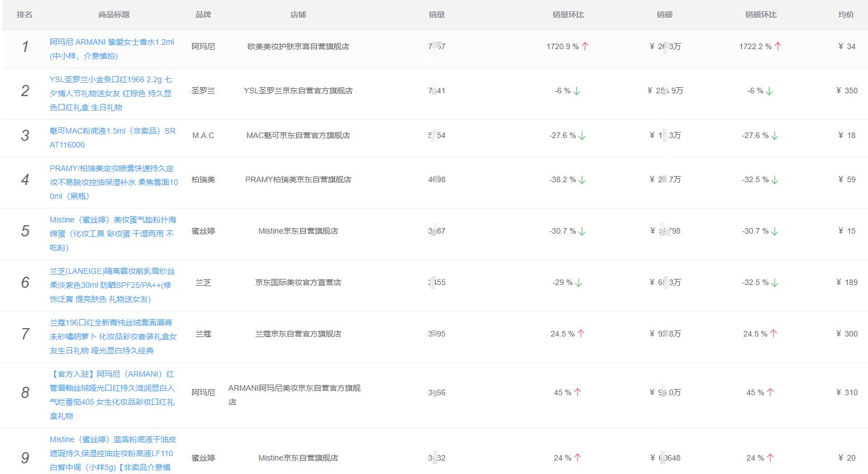The height and width of the screenshot is (474, 868).
Task: Open the 魅可MAC粉底液1.5ml product link
Action: coord(112,138)
